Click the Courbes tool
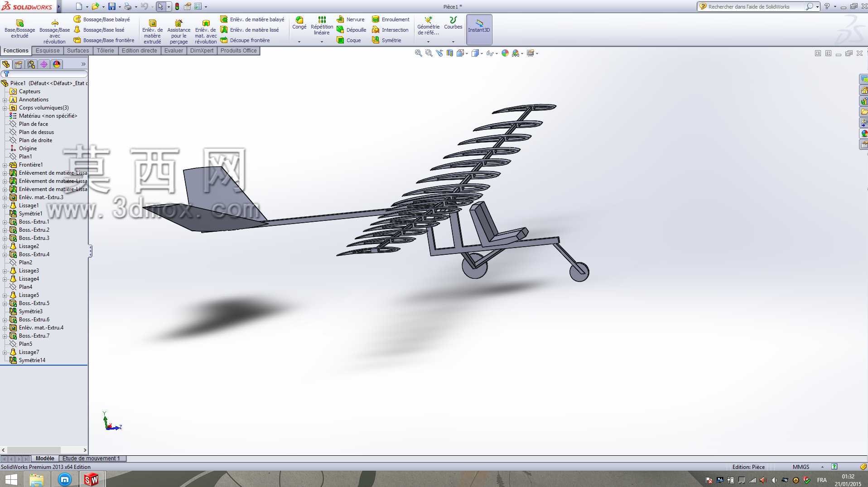The image size is (868, 487). point(453,23)
